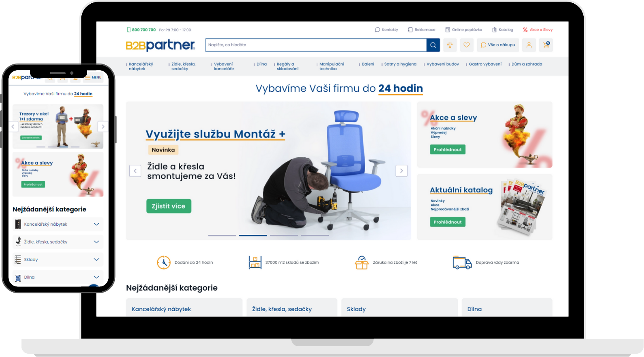The height and width of the screenshot is (357, 644).
Task: Open the user account icon on the laptop
Action: (529, 45)
